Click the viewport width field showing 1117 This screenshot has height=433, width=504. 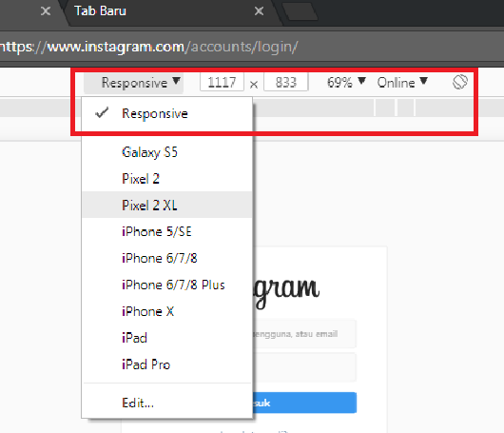pyautogui.click(x=222, y=83)
